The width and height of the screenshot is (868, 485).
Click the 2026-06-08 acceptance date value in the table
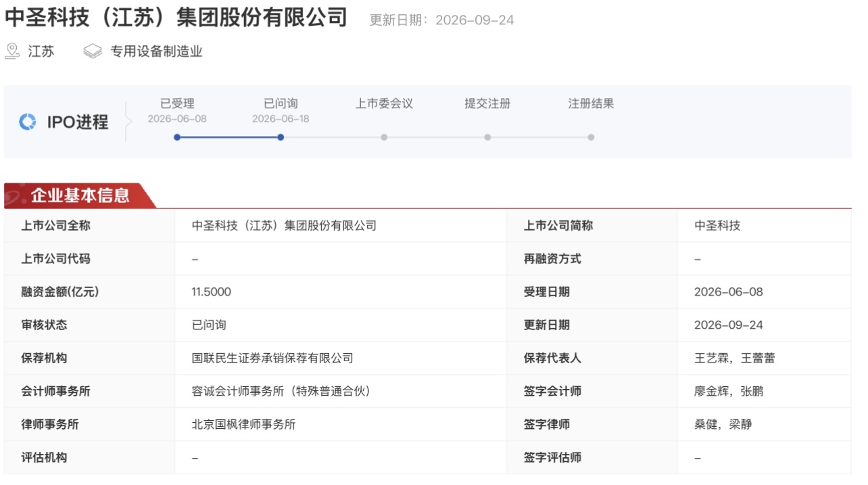click(x=729, y=292)
